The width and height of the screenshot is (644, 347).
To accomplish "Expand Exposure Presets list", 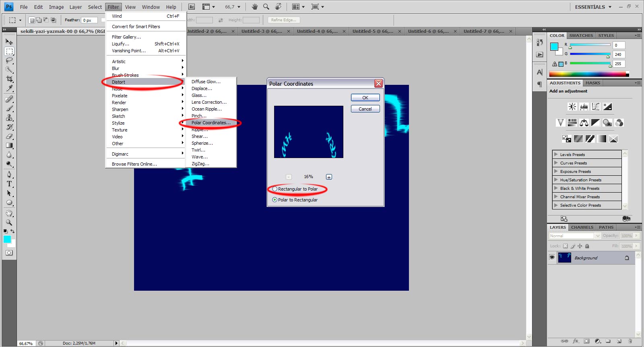I will click(x=556, y=171).
